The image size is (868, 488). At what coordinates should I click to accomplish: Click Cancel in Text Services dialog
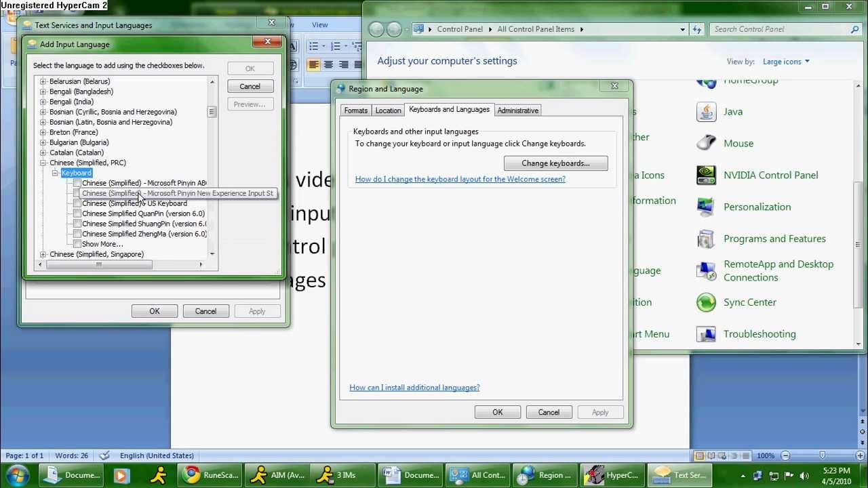205,311
